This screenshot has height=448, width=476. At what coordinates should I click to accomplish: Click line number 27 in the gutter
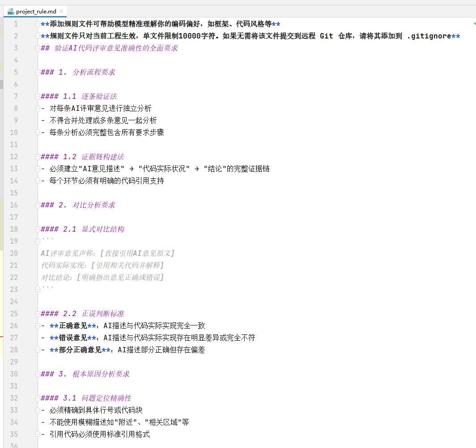pyautogui.click(x=14, y=338)
